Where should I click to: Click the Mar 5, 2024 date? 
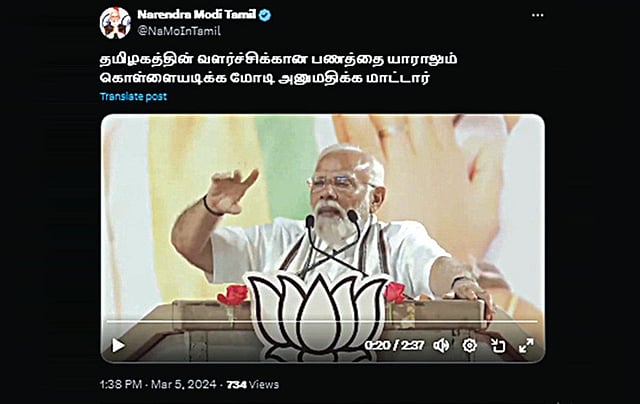pos(184,384)
